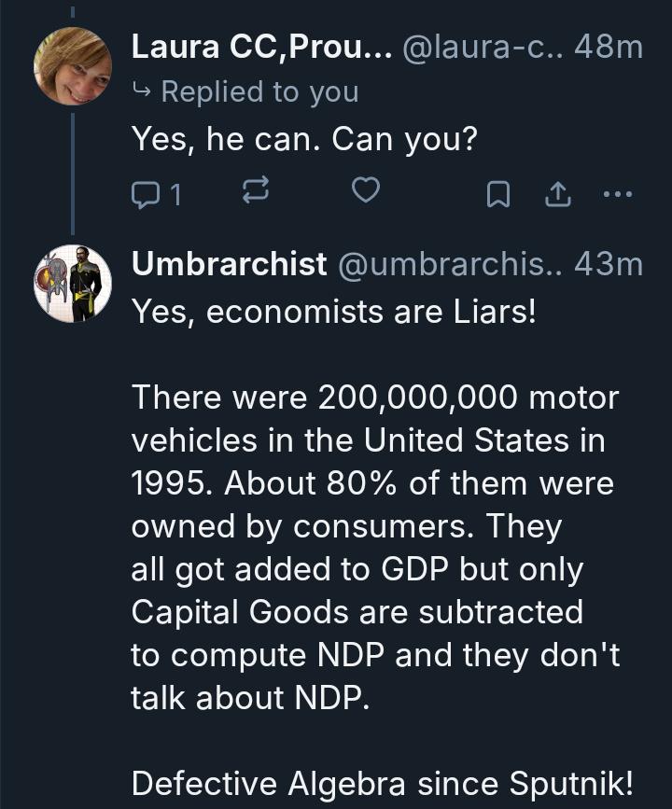Image resolution: width=672 pixels, height=809 pixels.
Task: Open Umbrarchist's avatar image
Action: (73, 284)
